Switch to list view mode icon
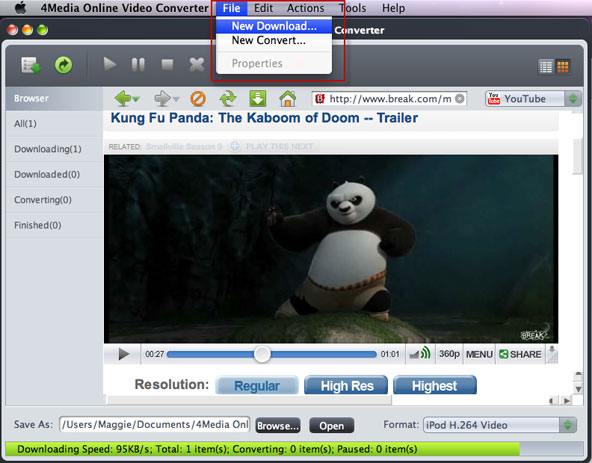Viewport: 592px width, 463px height. [x=546, y=67]
